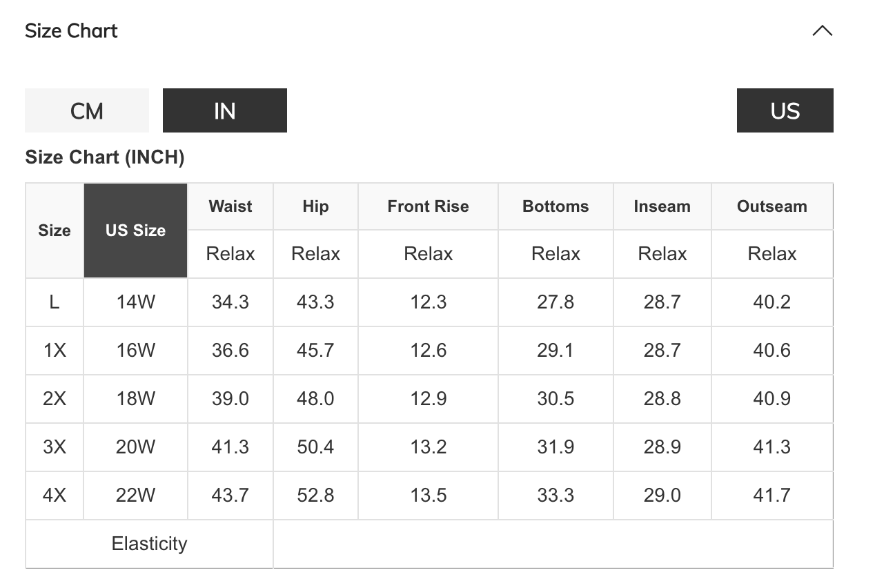Click the Elasticity row label
The height and width of the screenshot is (588, 875).
point(149,544)
